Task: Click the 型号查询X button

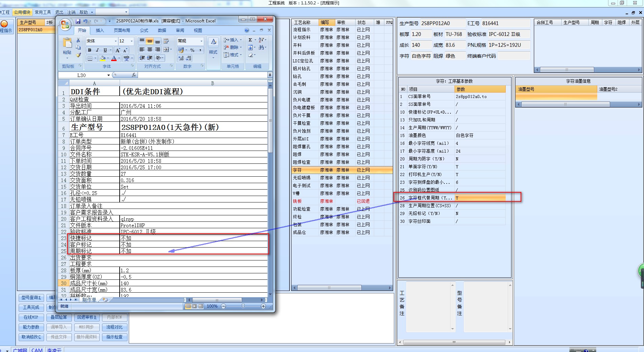Action: pyautogui.click(x=31, y=297)
